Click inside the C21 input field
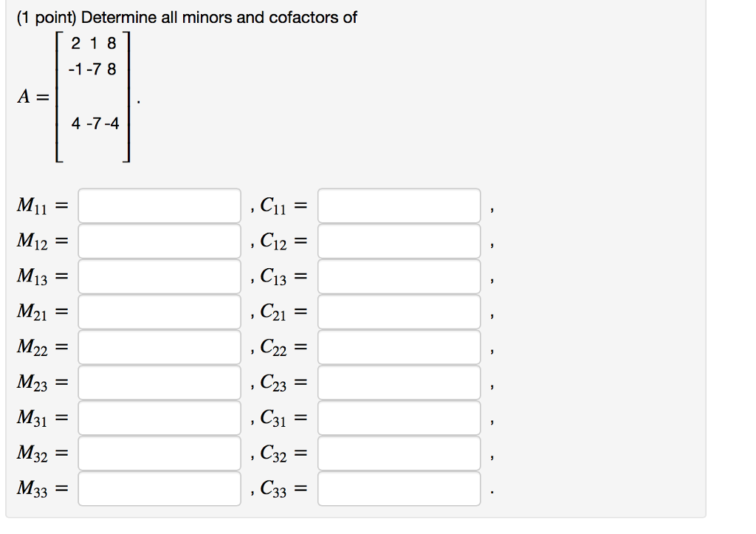The image size is (756, 534). (399, 312)
